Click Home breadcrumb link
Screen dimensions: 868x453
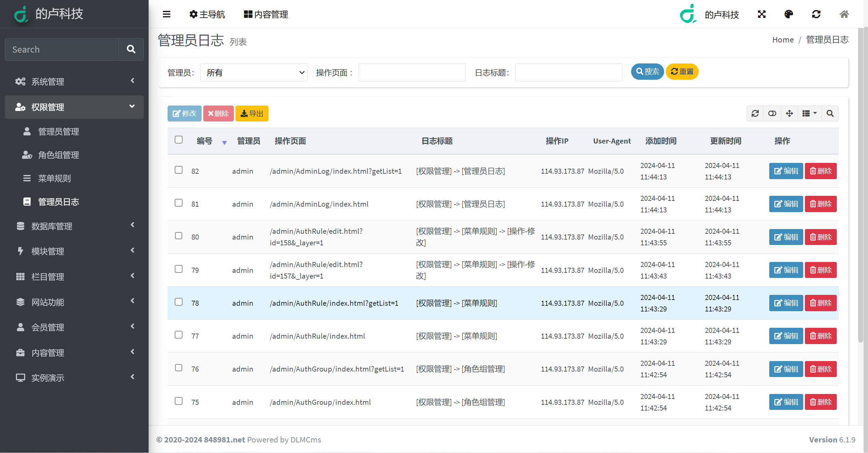pos(783,40)
